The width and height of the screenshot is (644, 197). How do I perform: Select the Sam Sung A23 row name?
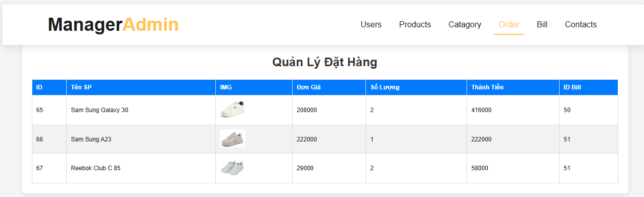pos(91,139)
